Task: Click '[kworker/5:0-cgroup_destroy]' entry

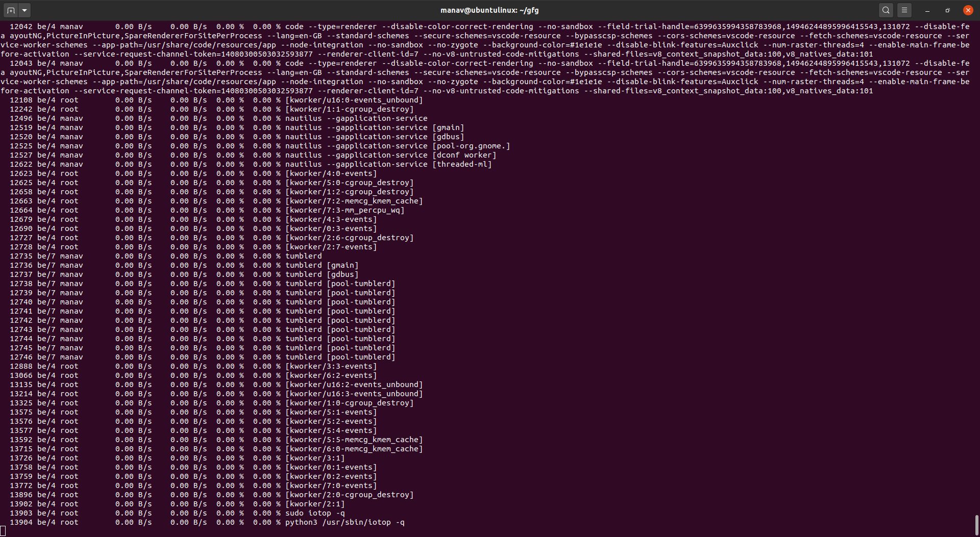Action: coord(350,183)
